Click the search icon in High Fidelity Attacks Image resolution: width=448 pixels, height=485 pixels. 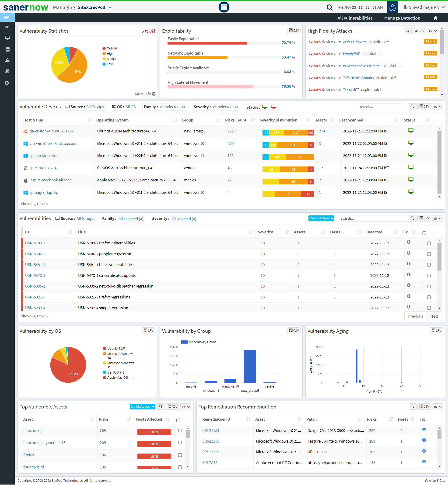point(407,31)
